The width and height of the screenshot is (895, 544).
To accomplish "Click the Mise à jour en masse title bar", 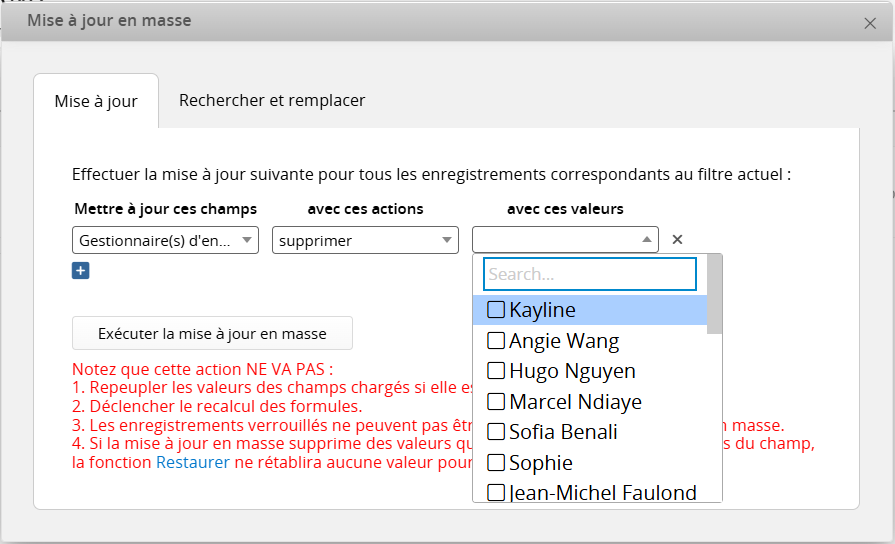I will pos(400,21).
